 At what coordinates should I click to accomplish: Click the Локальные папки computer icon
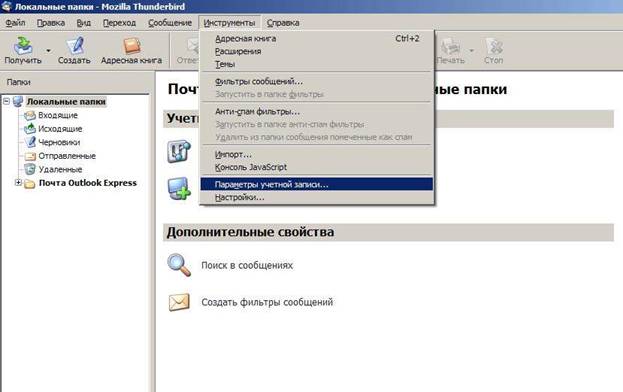[17, 102]
